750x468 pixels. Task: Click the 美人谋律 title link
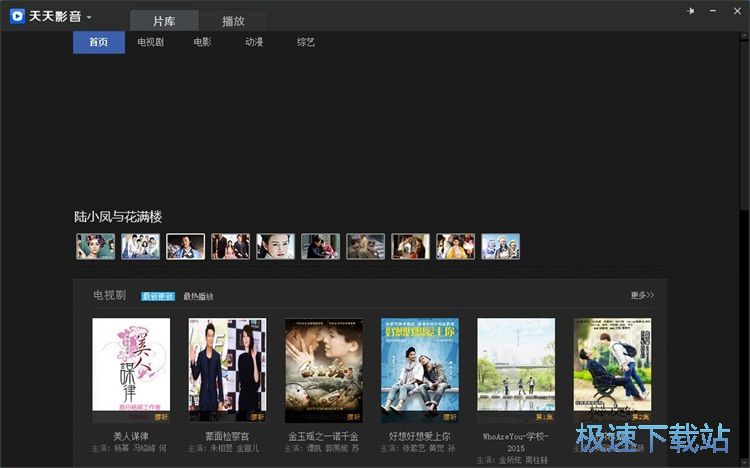(131, 436)
